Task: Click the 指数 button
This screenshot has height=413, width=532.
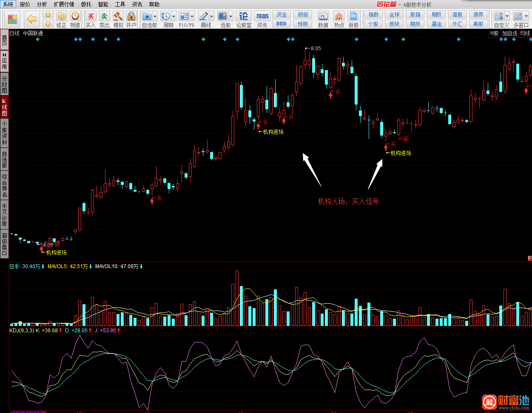Action: pyautogui.click(x=373, y=14)
